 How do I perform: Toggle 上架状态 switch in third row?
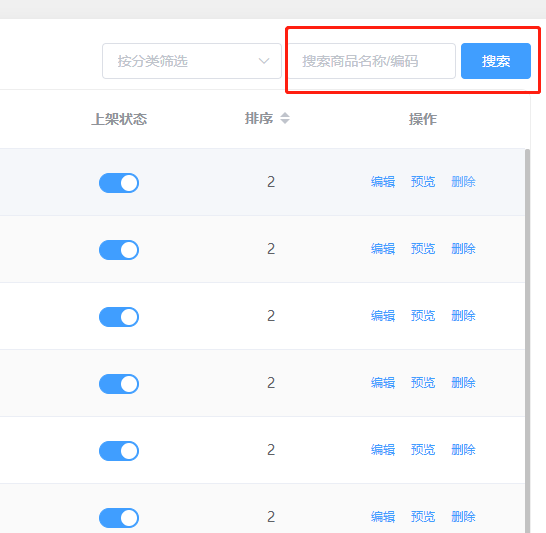click(x=119, y=317)
